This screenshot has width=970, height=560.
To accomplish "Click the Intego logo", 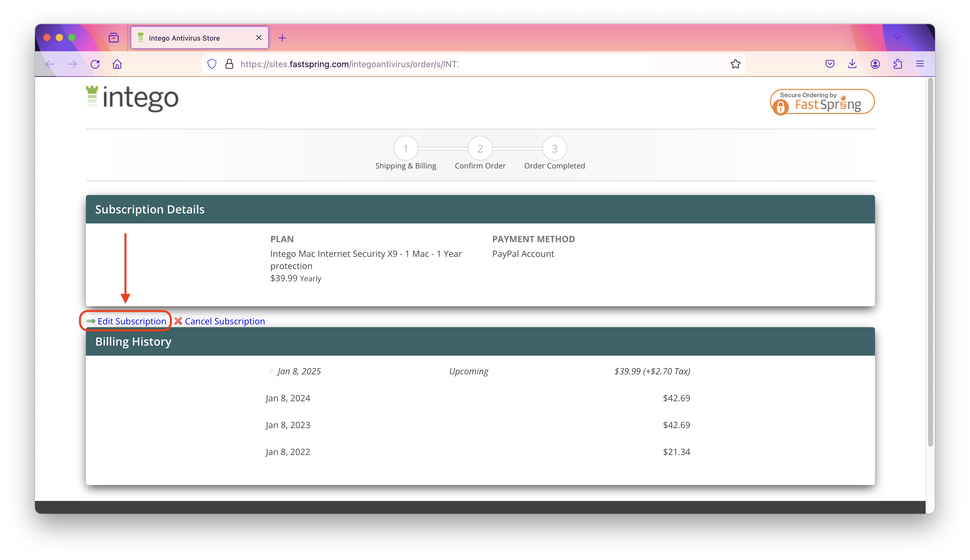I will click(x=132, y=98).
